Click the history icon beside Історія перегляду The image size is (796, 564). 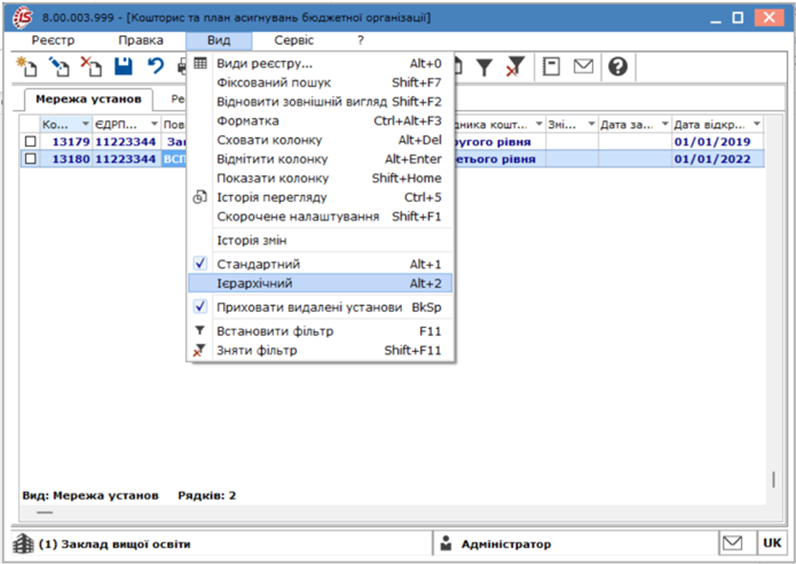pyautogui.click(x=200, y=197)
